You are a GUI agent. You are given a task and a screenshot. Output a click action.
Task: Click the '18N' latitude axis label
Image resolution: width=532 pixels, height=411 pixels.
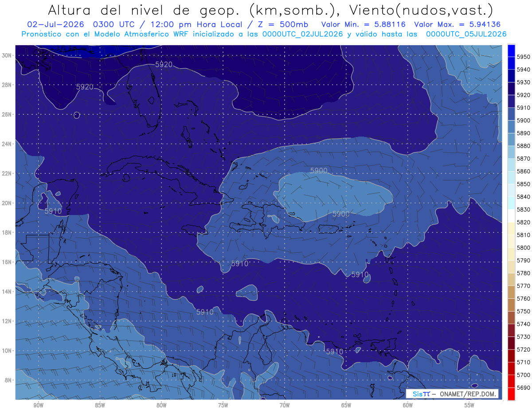[7, 232]
